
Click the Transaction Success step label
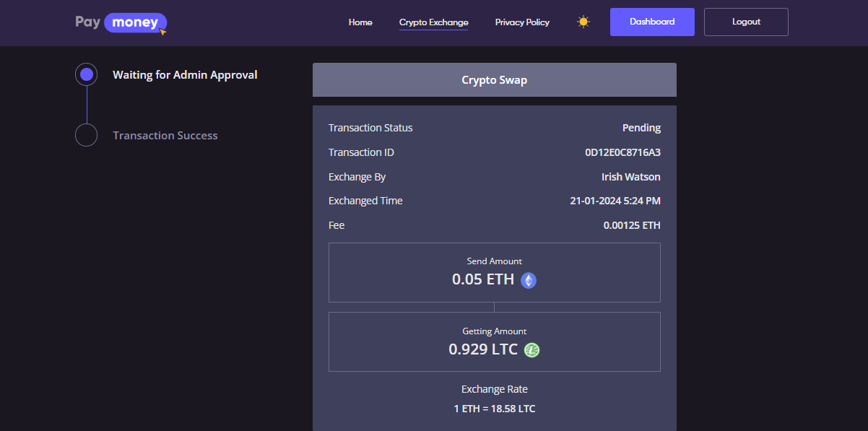pos(165,136)
